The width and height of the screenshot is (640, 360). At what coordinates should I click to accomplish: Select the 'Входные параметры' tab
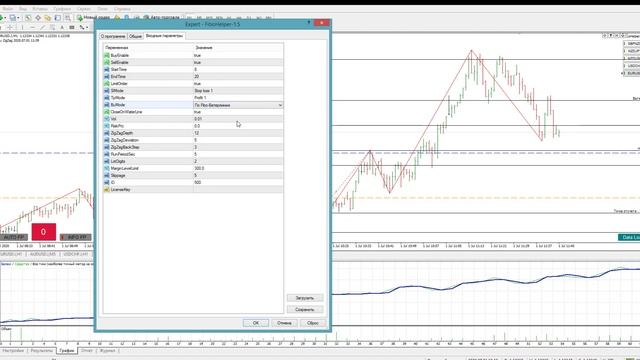(164, 36)
